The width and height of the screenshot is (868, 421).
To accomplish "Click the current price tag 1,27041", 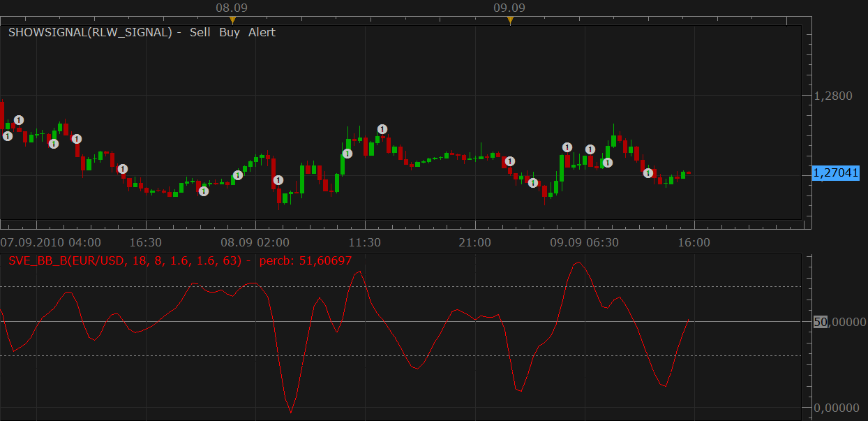I will point(836,172).
